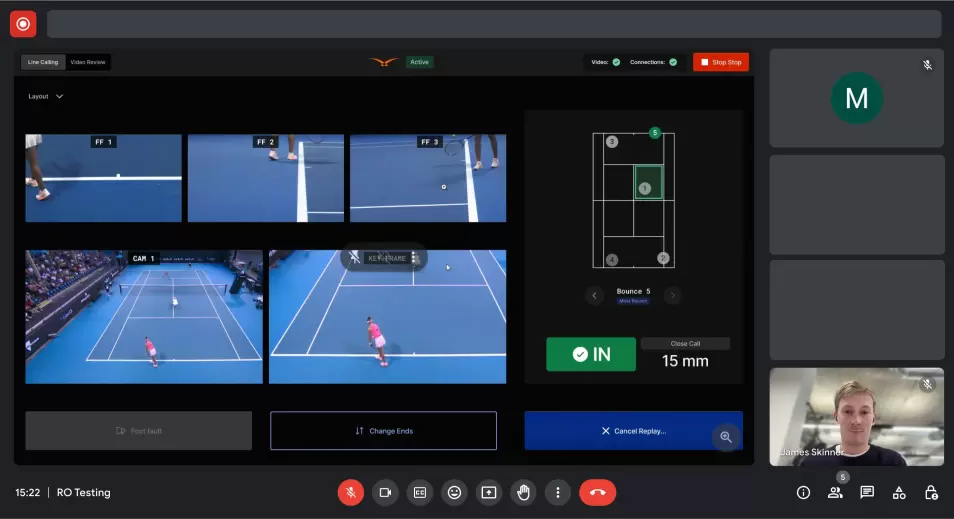Screen dimensions: 954x519
Task: Open host controls lock icon
Action: click(931, 493)
